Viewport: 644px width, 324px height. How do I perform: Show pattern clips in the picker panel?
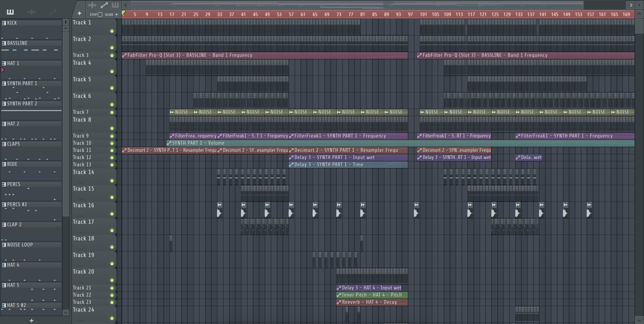point(10,12)
